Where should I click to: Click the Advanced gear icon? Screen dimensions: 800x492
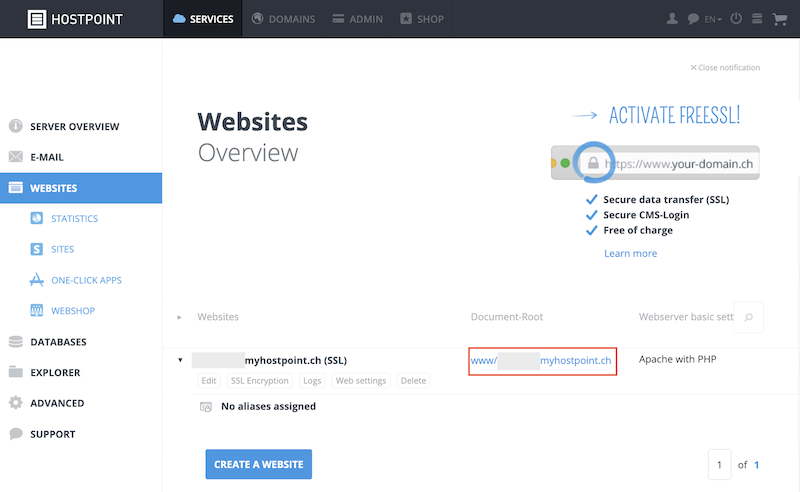pyautogui.click(x=16, y=403)
